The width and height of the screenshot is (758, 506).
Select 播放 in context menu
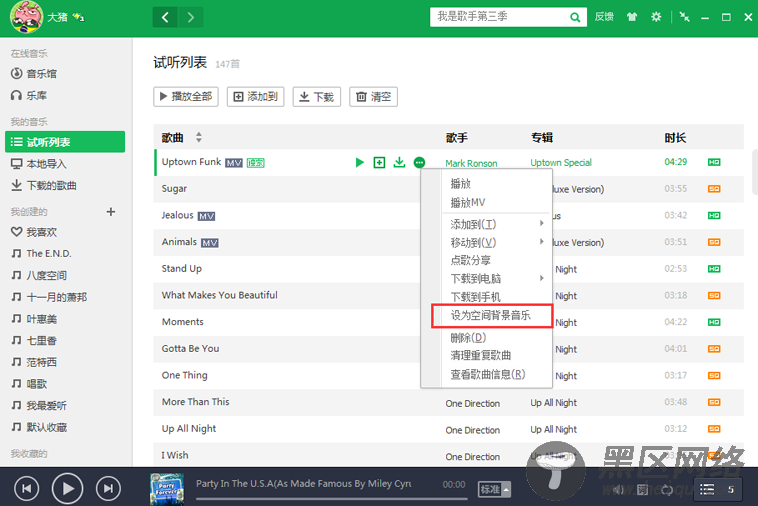[x=497, y=184]
